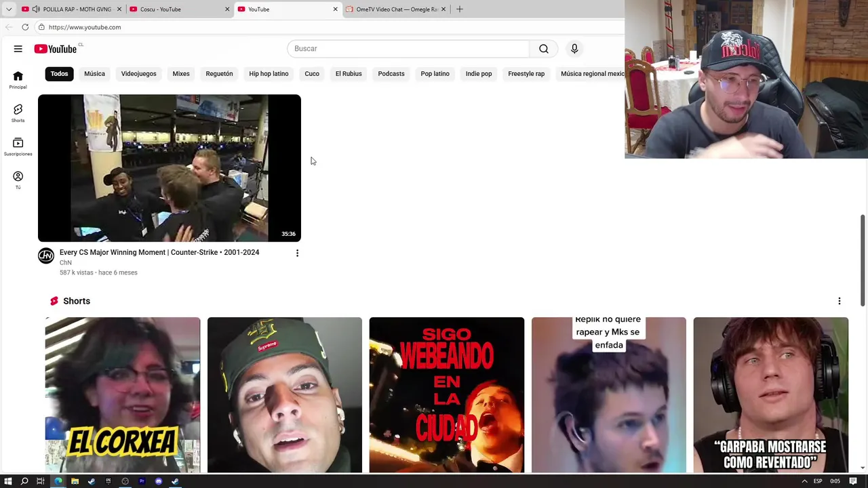
Task: Click the page vertical scrollbar thumb
Action: tap(863, 260)
